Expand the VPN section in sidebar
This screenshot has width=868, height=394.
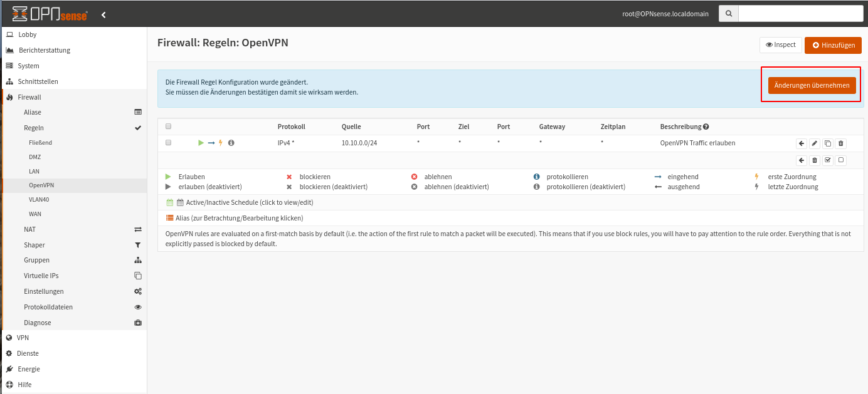[x=23, y=338]
